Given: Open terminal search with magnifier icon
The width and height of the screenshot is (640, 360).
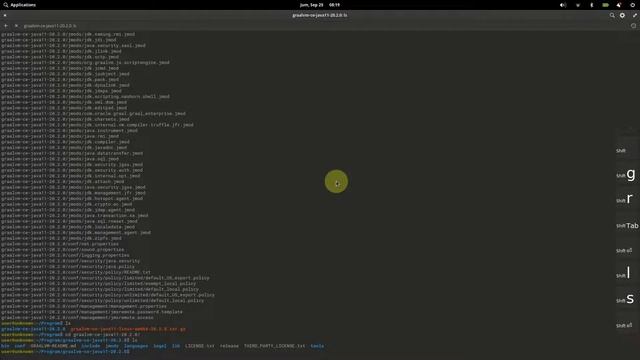Looking at the screenshot, I should pyautogui.click(x=612, y=15).
